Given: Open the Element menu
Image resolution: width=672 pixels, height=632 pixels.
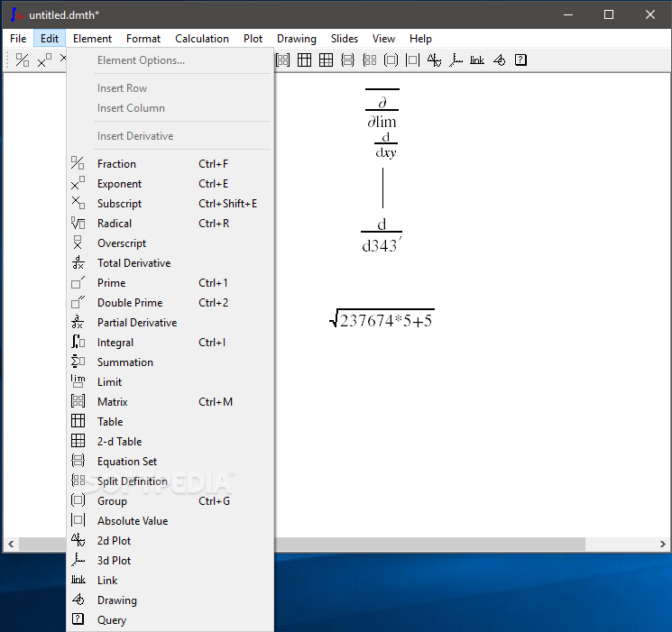Looking at the screenshot, I should point(92,39).
